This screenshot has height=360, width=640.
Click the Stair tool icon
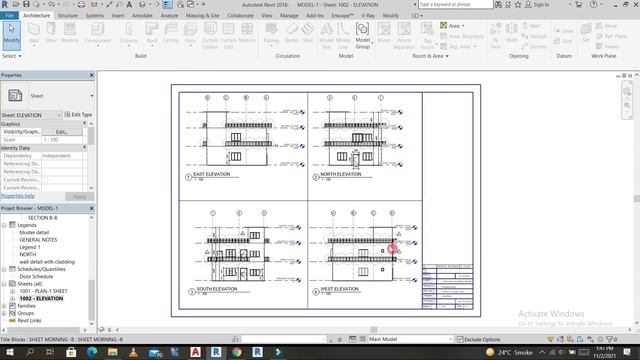click(307, 29)
